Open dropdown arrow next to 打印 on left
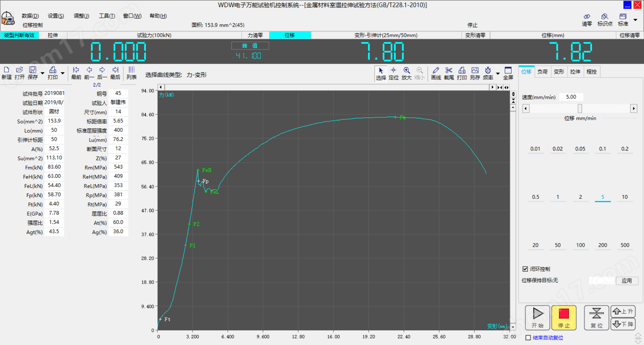This screenshot has width=644, height=345. pos(62,73)
